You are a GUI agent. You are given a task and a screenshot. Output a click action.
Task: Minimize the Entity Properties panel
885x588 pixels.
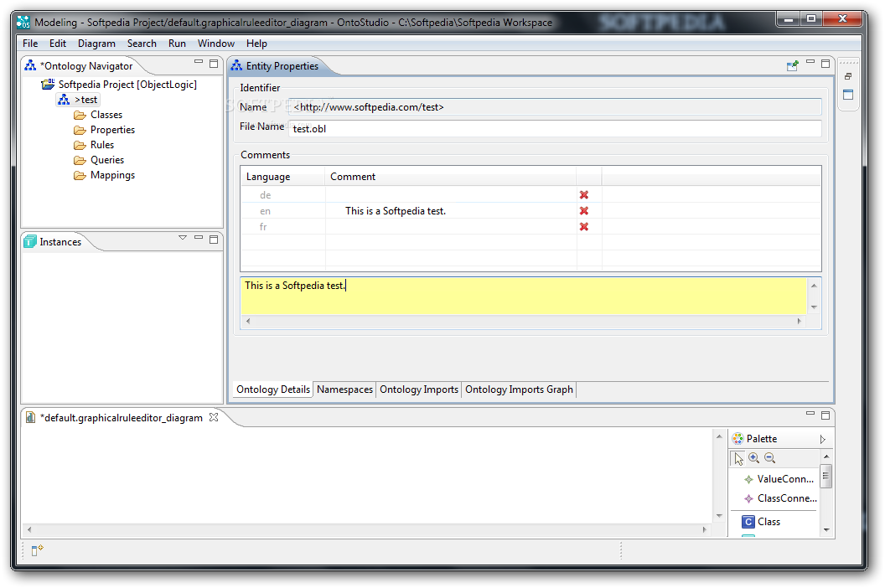[810, 61]
